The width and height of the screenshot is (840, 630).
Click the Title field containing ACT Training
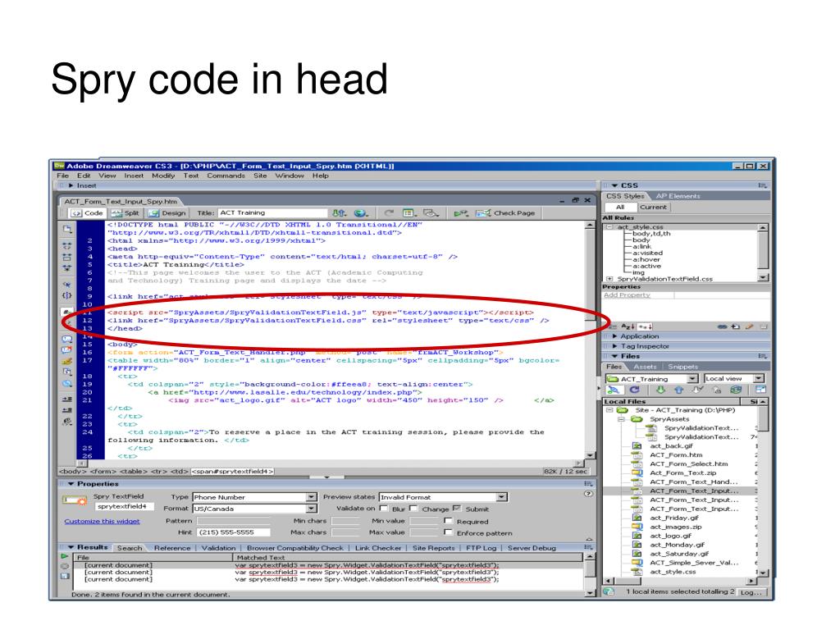pyautogui.click(x=272, y=212)
